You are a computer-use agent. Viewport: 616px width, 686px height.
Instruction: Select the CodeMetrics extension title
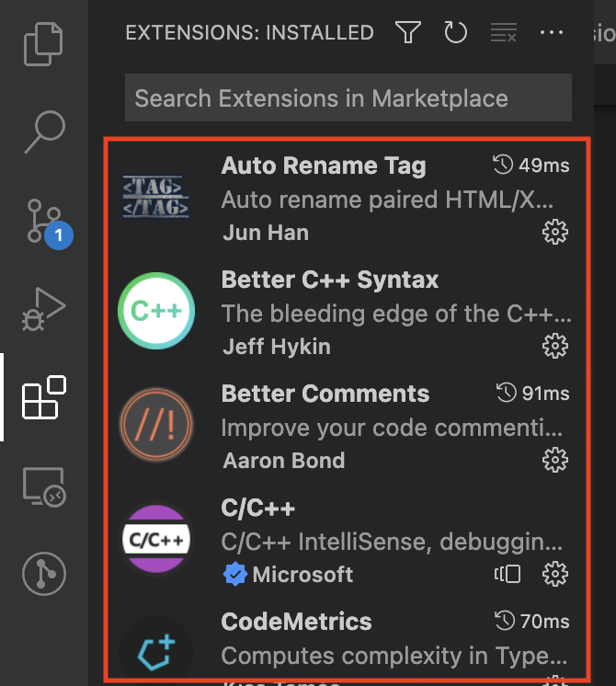coord(297,622)
